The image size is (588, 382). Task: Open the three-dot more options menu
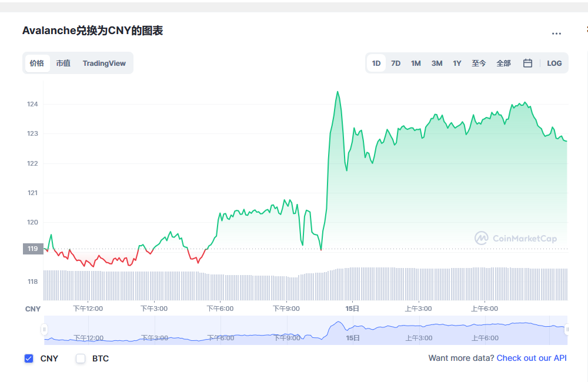coord(556,33)
